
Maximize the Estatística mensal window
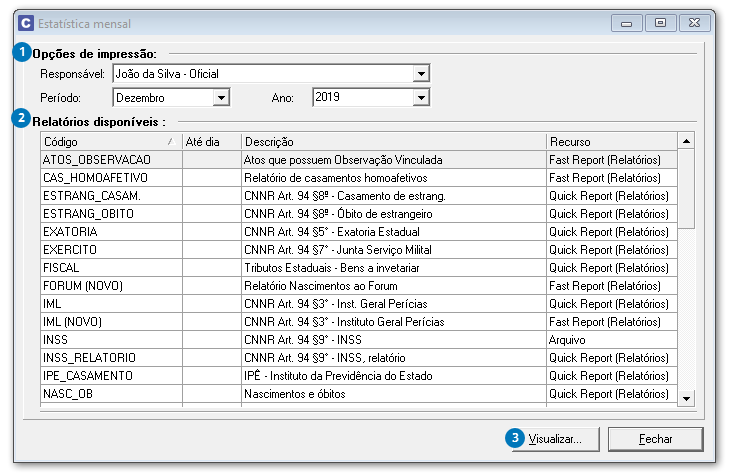click(661, 21)
